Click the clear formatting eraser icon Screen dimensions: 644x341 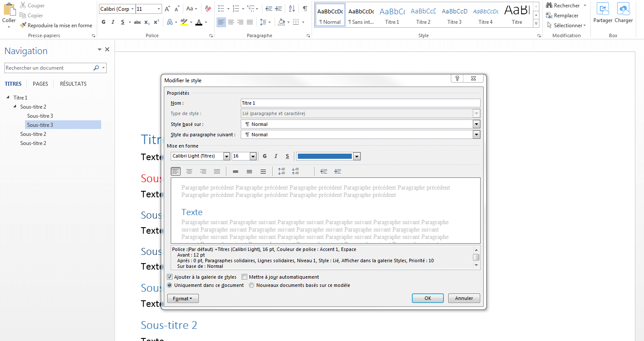tap(208, 9)
